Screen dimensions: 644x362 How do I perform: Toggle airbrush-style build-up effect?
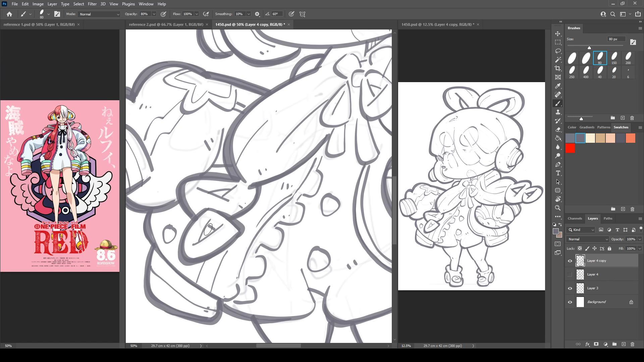pyautogui.click(x=206, y=14)
